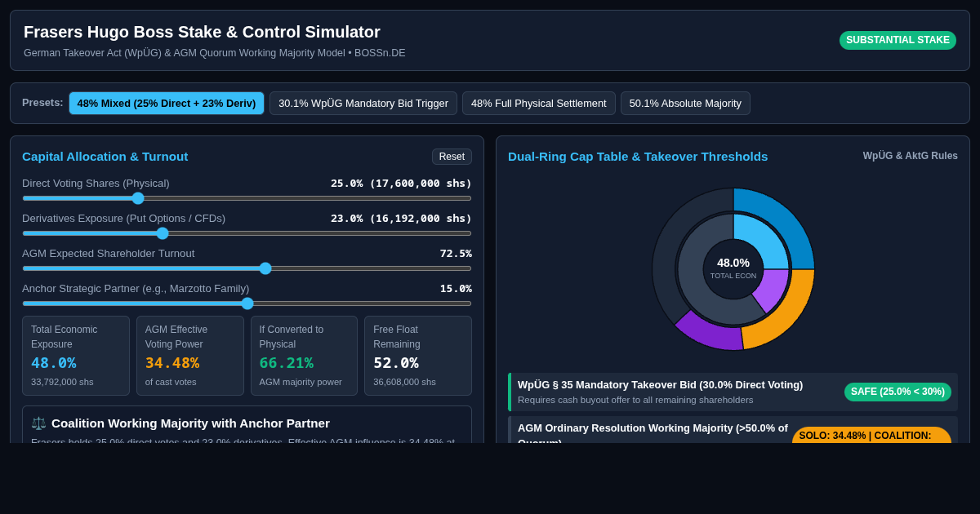Click the 34.48% voting power value
The height and width of the screenshot is (514, 980).
pyautogui.click(x=172, y=363)
